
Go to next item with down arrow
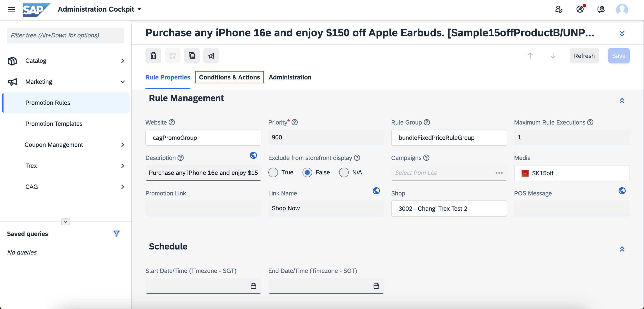(553, 55)
